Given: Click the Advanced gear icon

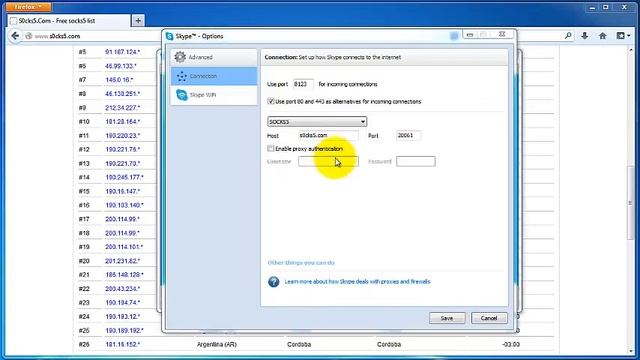Looking at the screenshot, I should [x=180, y=57].
